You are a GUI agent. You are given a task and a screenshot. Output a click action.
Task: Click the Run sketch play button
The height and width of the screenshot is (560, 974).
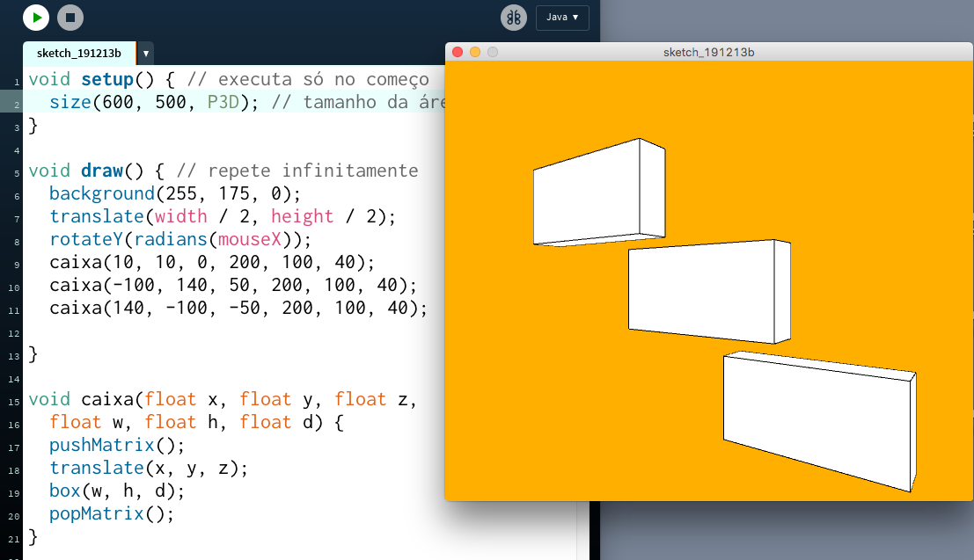point(36,17)
